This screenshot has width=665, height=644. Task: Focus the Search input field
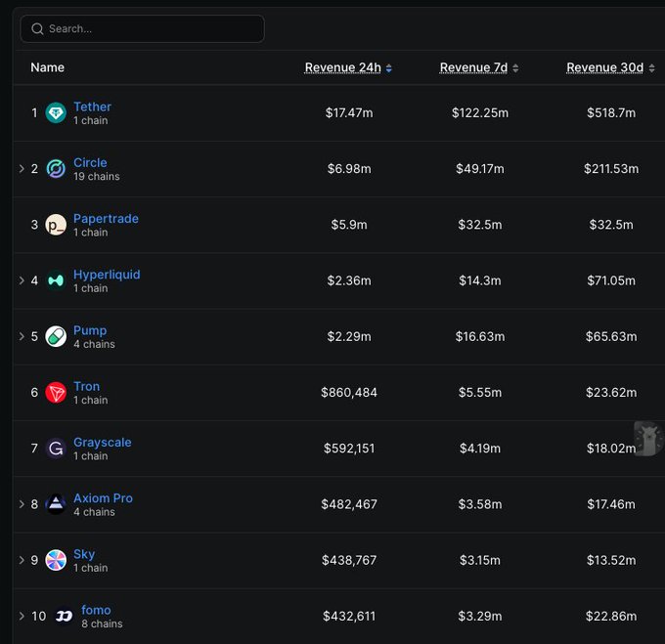point(143,28)
